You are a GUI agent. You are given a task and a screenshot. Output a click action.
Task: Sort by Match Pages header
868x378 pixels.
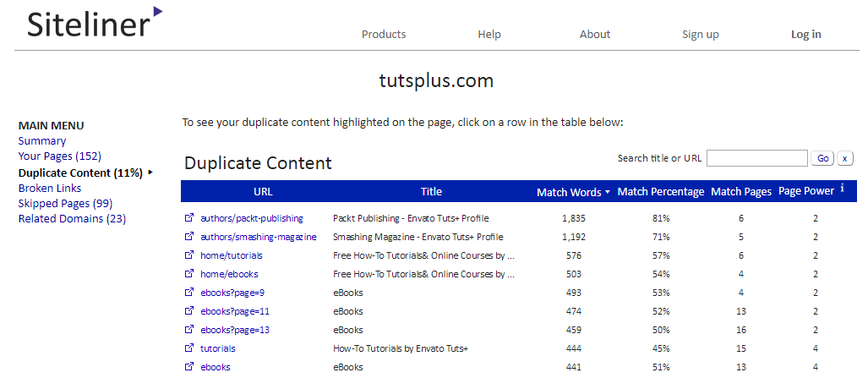point(741,192)
